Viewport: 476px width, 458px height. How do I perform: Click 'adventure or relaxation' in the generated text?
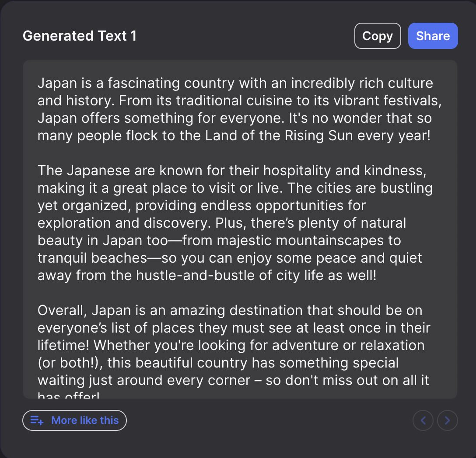(348, 346)
